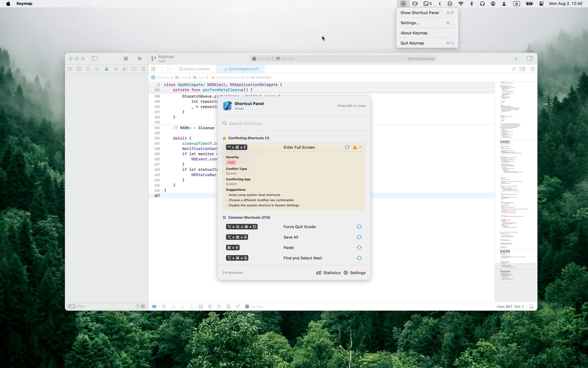Show the debug navigator spray icon
The image size is (588, 368).
pyautogui.click(x=125, y=69)
